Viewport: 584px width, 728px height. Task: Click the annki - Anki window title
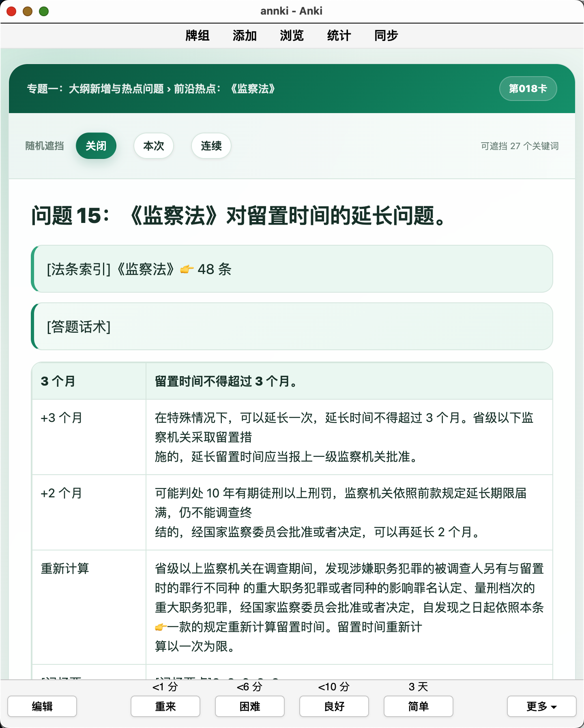click(292, 11)
